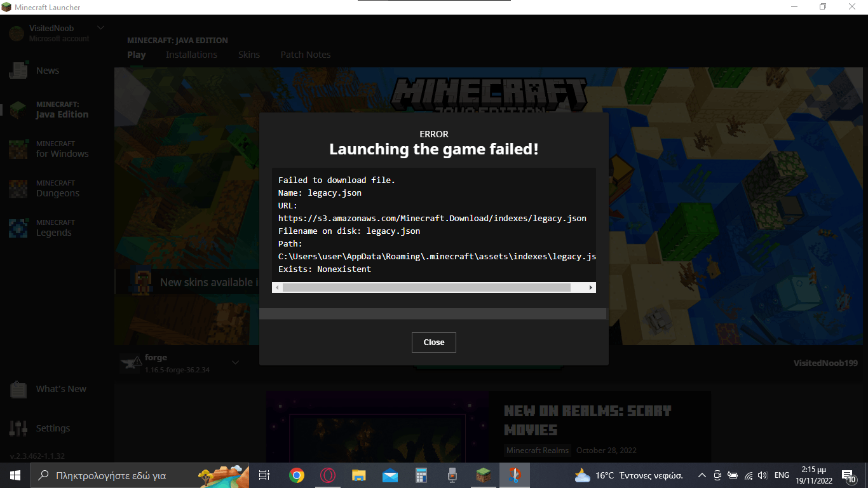
Task: Click the horizontal scrollbar in error message
Action: (x=426, y=288)
